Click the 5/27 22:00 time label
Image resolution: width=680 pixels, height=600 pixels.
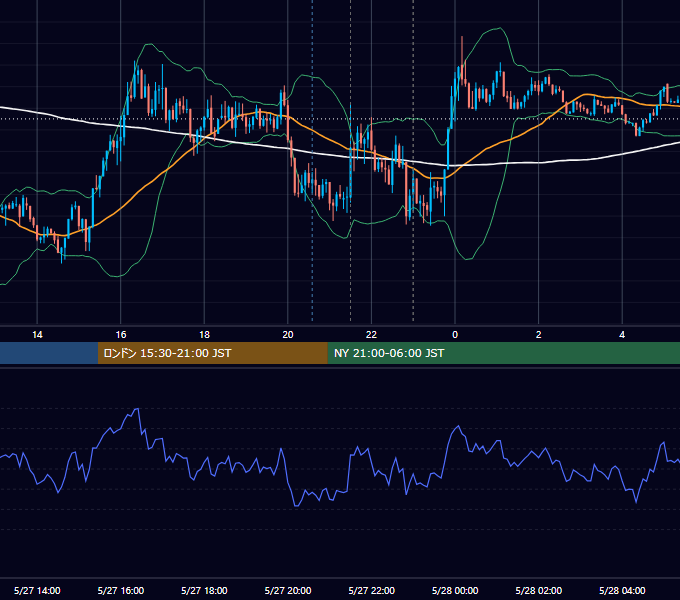(x=372, y=590)
